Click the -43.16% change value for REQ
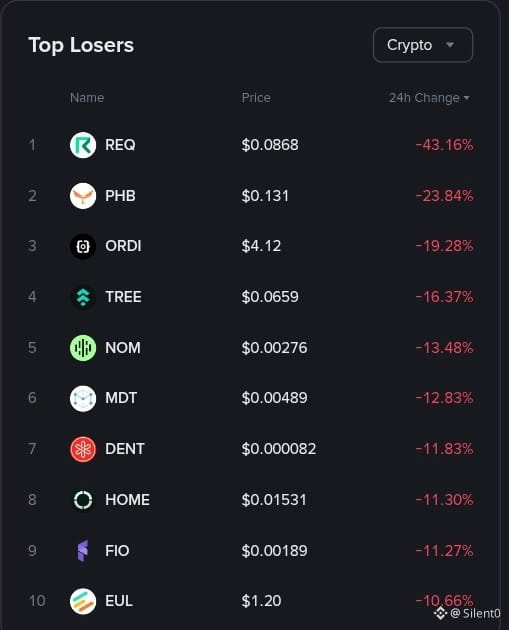The width and height of the screenshot is (509, 630). (444, 145)
